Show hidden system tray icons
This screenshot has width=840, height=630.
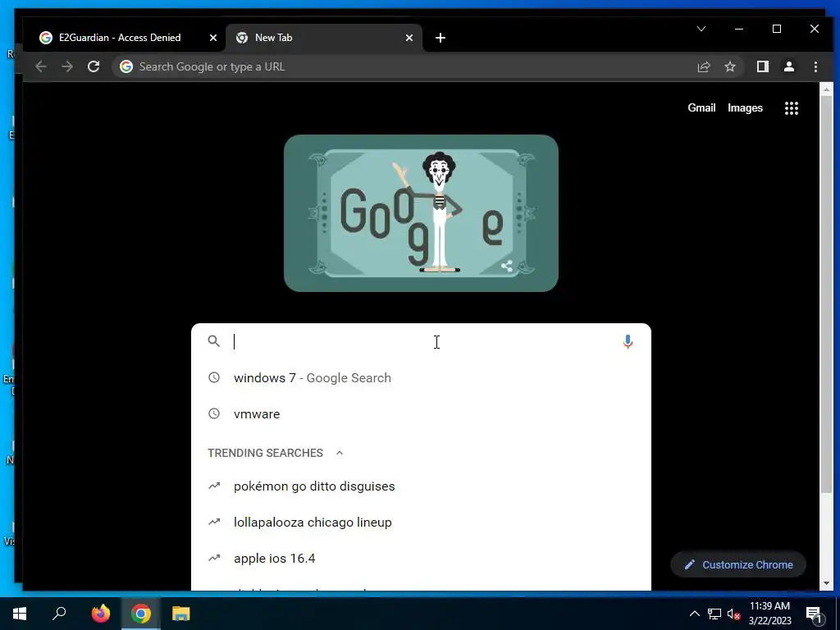(694, 614)
